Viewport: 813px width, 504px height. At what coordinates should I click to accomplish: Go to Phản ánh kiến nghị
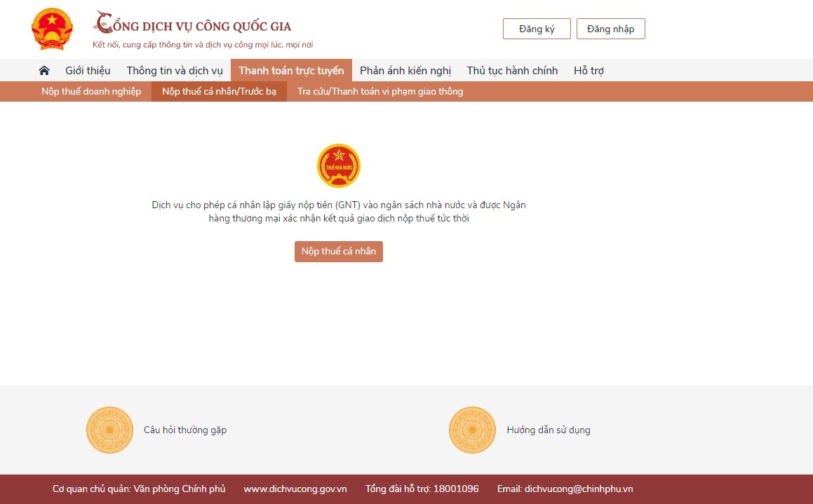(x=405, y=71)
